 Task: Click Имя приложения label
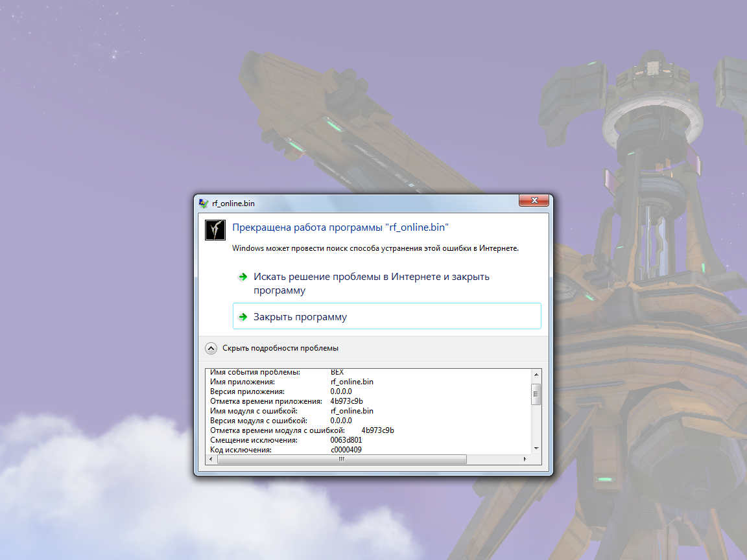coord(243,382)
